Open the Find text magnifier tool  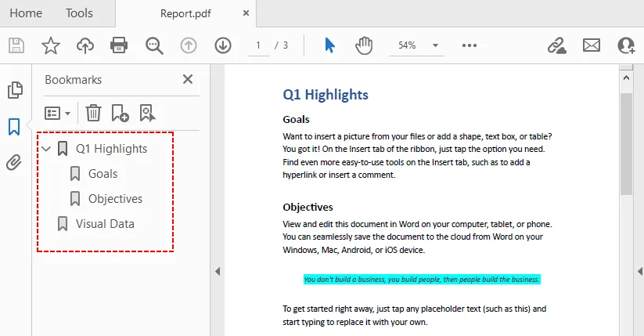154,45
